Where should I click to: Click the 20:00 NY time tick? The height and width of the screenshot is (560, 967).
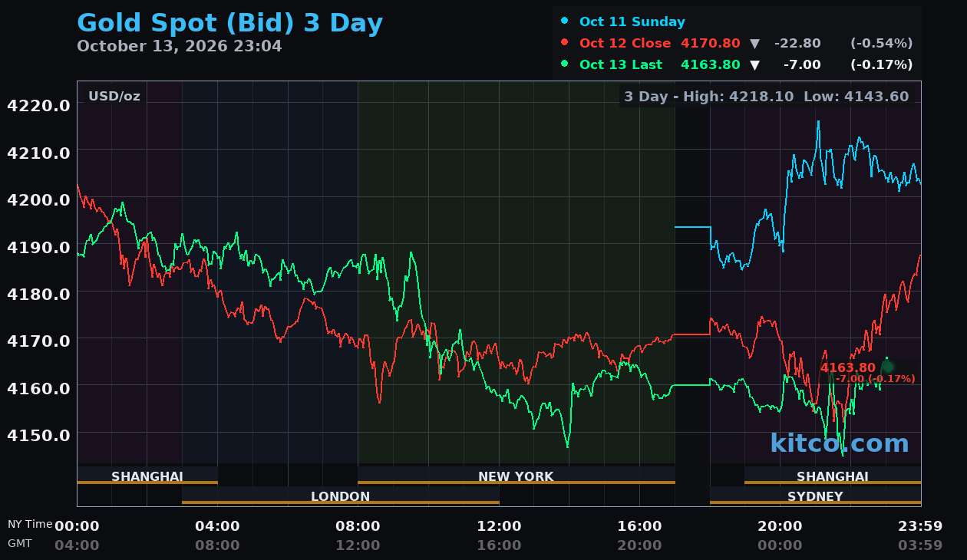pos(780,526)
